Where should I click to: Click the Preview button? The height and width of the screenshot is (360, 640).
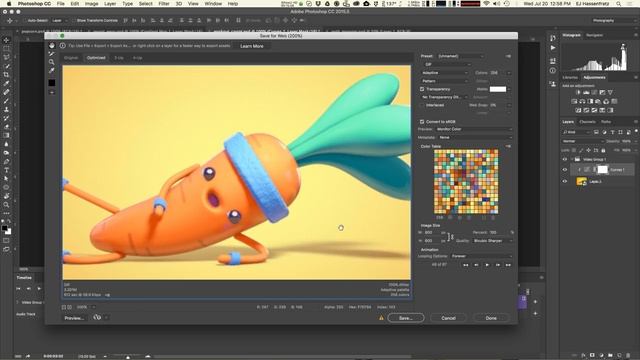[74, 318]
